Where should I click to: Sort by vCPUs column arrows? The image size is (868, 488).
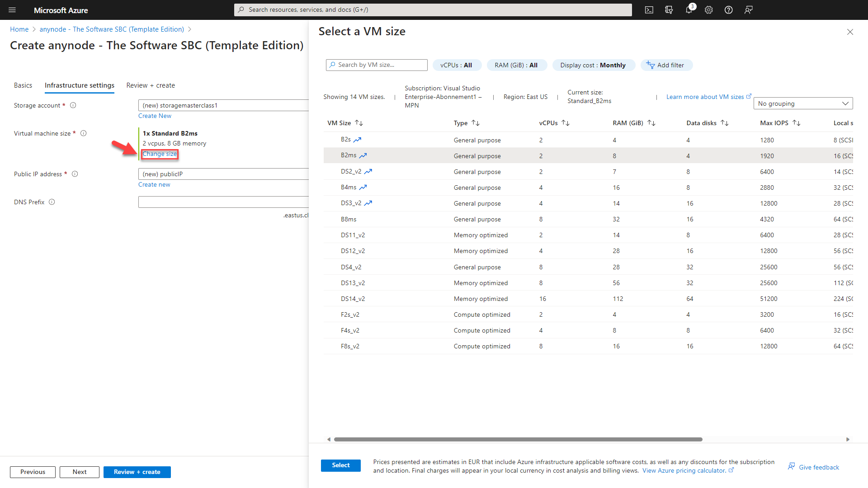pyautogui.click(x=566, y=123)
